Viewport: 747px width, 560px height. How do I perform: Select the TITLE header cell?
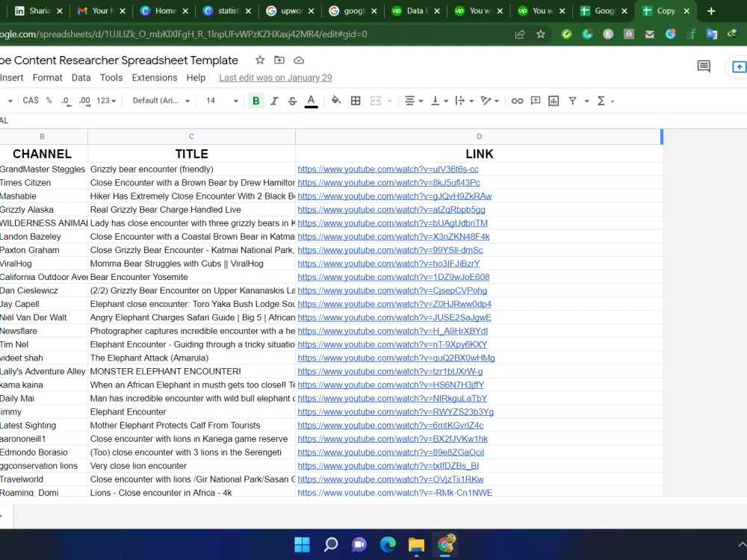click(191, 154)
